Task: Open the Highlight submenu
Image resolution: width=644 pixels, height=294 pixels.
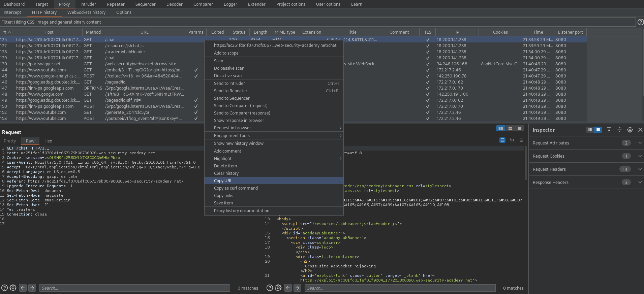Action: click(274, 159)
